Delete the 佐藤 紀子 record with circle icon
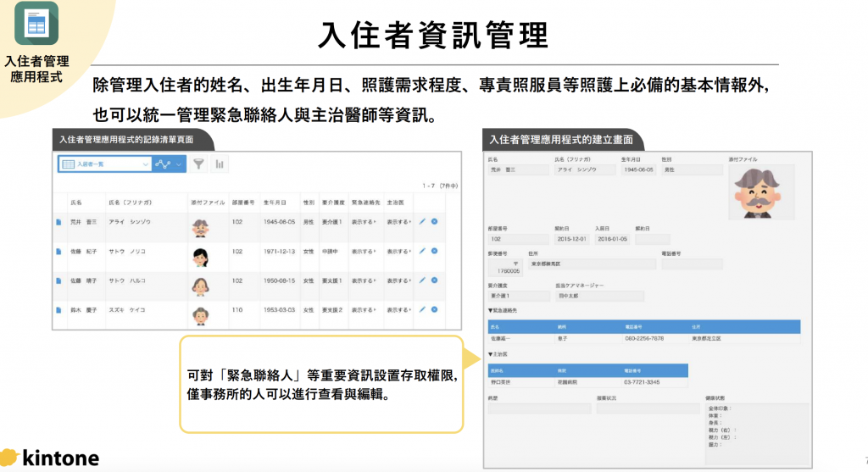Screen dimensions: 868x472 click(435, 251)
